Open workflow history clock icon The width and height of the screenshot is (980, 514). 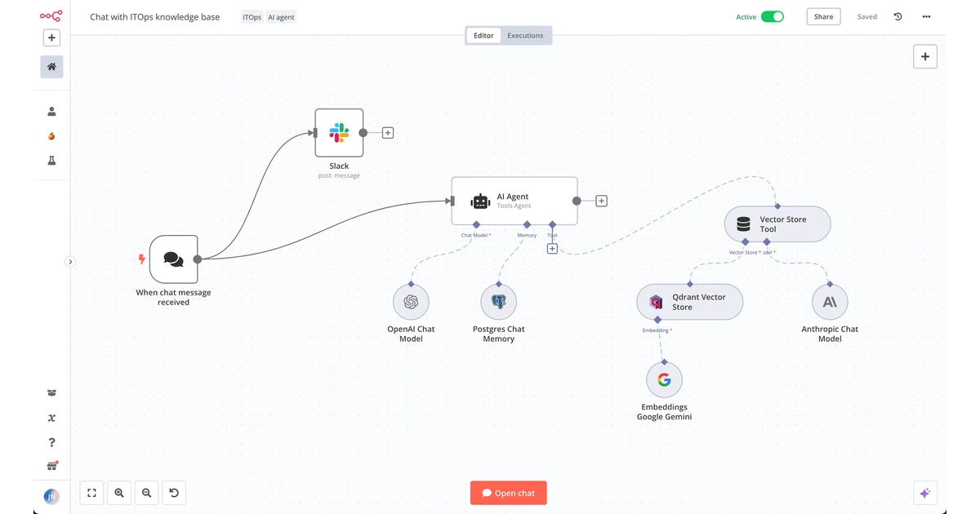(x=898, y=16)
